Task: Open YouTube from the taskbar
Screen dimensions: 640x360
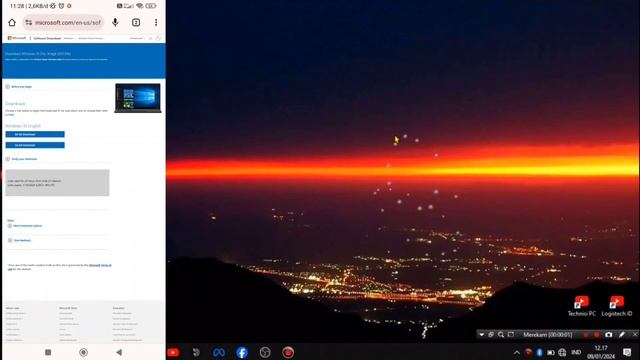Action: tap(173, 352)
